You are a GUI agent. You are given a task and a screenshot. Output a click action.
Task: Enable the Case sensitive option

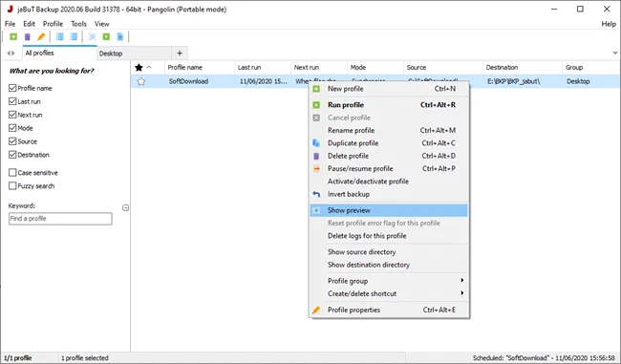point(12,173)
